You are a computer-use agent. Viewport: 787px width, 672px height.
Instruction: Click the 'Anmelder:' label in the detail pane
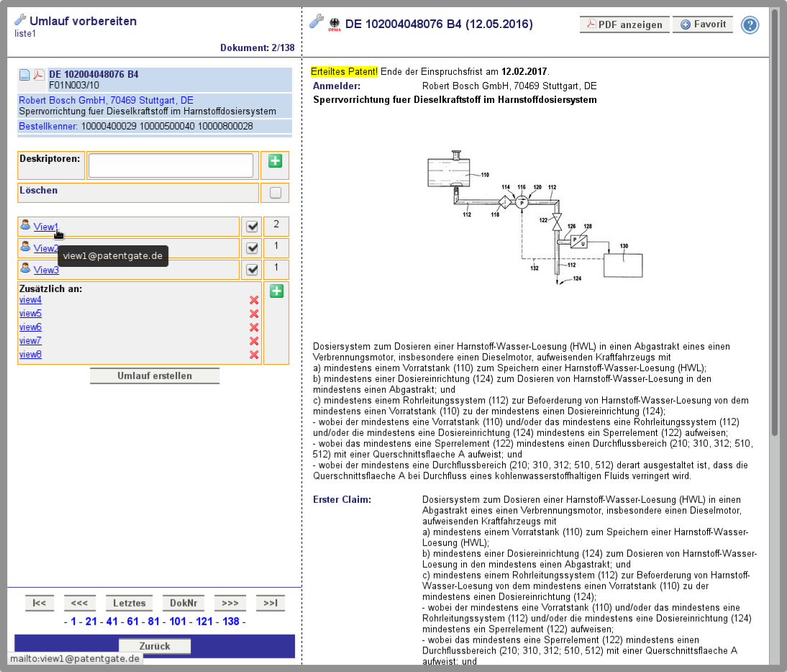pyautogui.click(x=336, y=86)
